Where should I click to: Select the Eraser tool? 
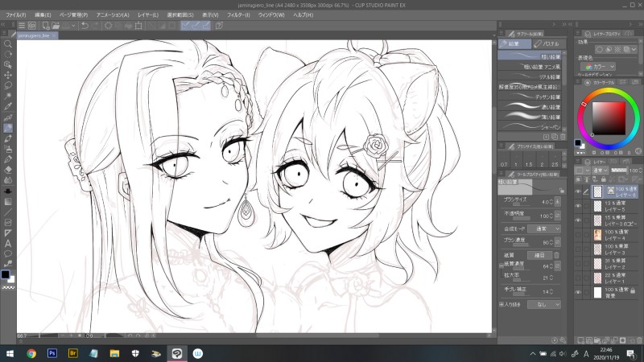8,170
